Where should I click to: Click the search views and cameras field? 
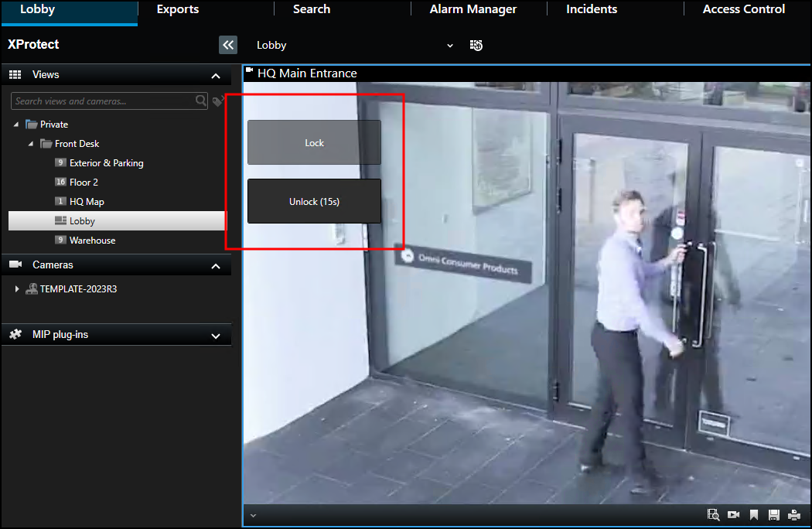click(x=102, y=101)
